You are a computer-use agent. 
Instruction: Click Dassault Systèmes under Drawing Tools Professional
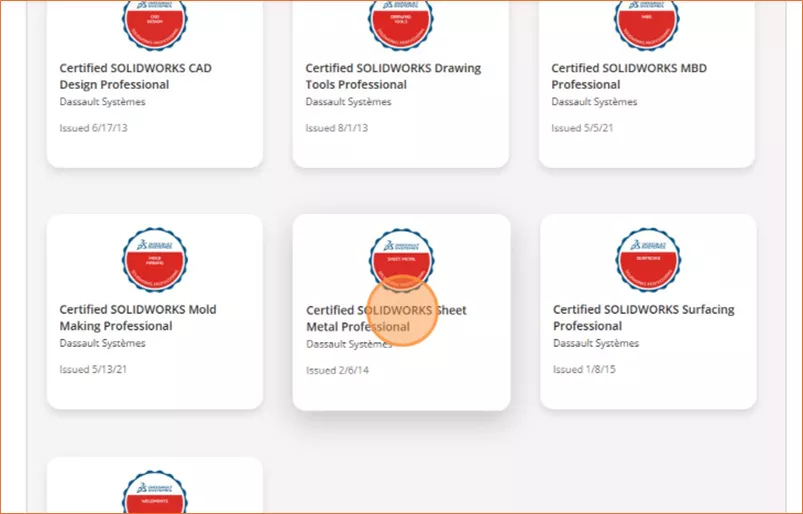348,102
